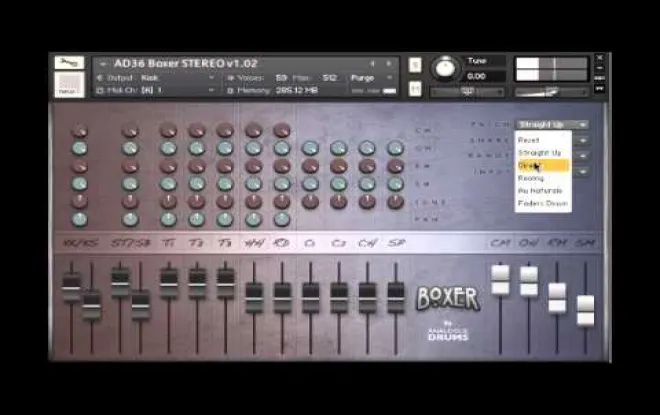660x415 pixels.
Task: Click the HH hi-hat fader
Action: tap(254, 298)
